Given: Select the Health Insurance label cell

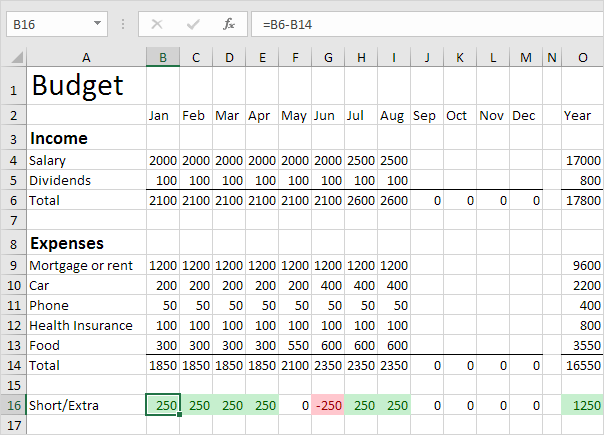Looking at the screenshot, I should pyautogui.click(x=86, y=325).
